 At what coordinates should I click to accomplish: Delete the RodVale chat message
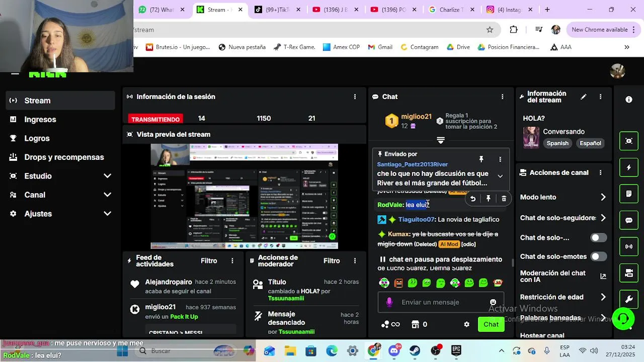point(504,199)
